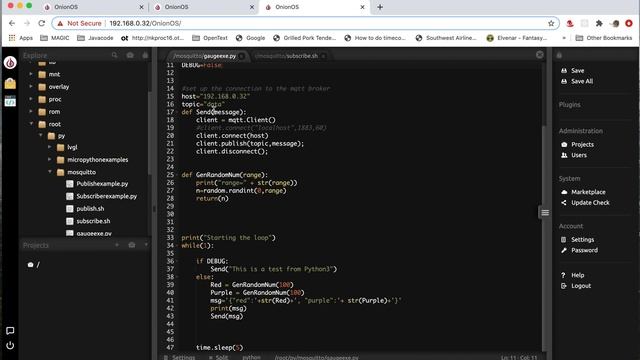Click Save in the right menu

click(x=578, y=71)
